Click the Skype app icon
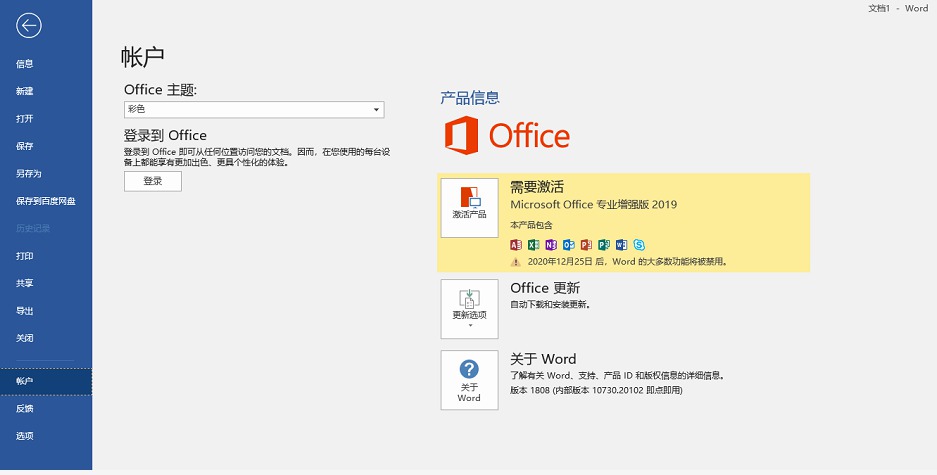The width and height of the screenshot is (937, 475). click(x=639, y=244)
